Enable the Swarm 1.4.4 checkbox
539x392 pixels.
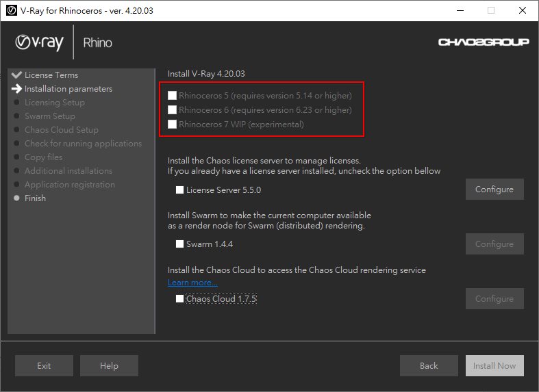tap(180, 244)
